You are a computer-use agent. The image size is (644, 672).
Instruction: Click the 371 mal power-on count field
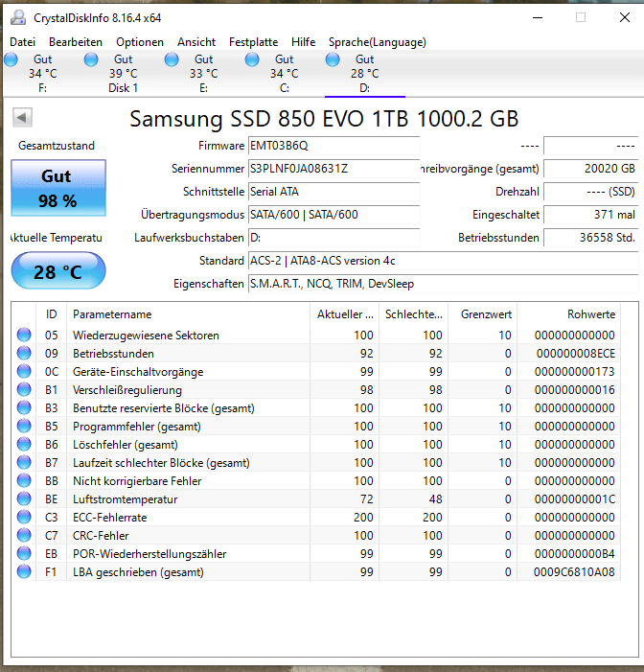(x=591, y=215)
